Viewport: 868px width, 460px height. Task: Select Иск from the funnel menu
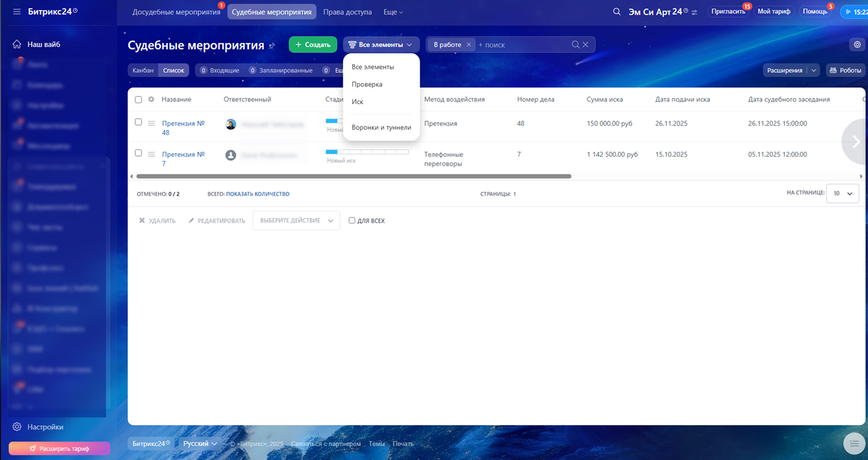click(358, 102)
